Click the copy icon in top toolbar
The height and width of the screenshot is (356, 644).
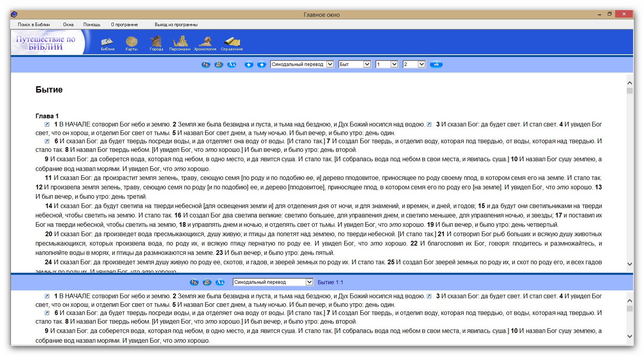point(206,65)
